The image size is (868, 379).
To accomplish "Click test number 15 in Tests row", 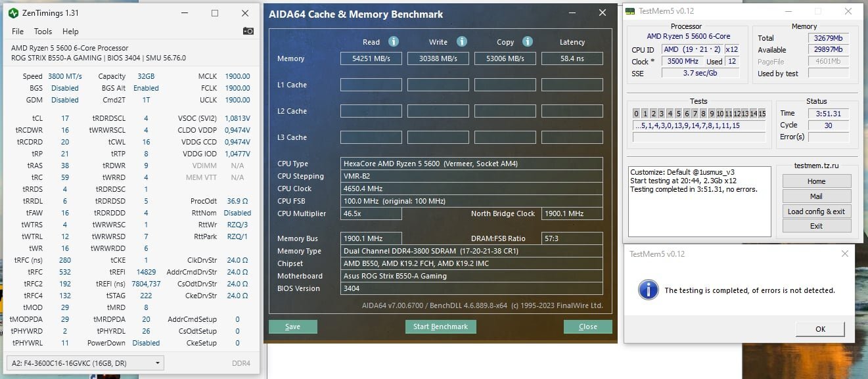I will point(762,114).
